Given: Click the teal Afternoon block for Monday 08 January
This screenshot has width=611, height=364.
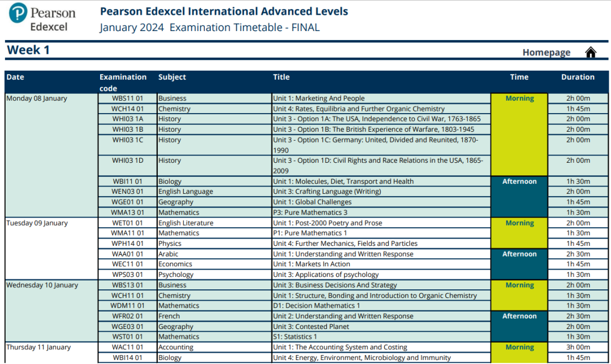Looking at the screenshot, I should click(x=519, y=197).
